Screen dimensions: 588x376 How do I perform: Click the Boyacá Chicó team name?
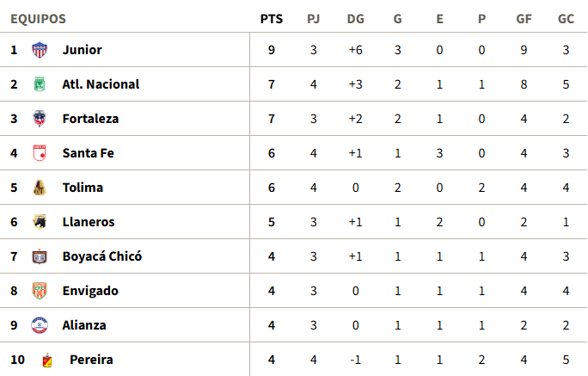tap(102, 256)
